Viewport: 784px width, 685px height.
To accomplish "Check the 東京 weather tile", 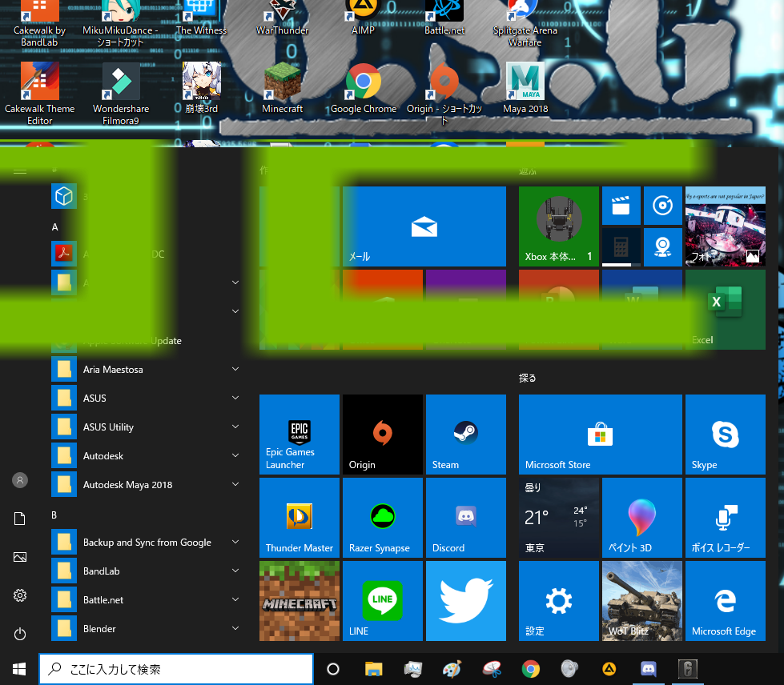I will coord(558,518).
